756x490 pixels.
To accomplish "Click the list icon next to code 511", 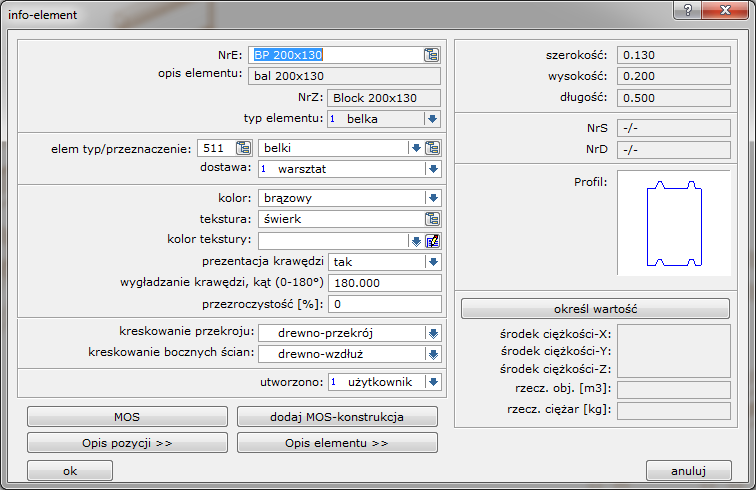I will click(x=243, y=148).
